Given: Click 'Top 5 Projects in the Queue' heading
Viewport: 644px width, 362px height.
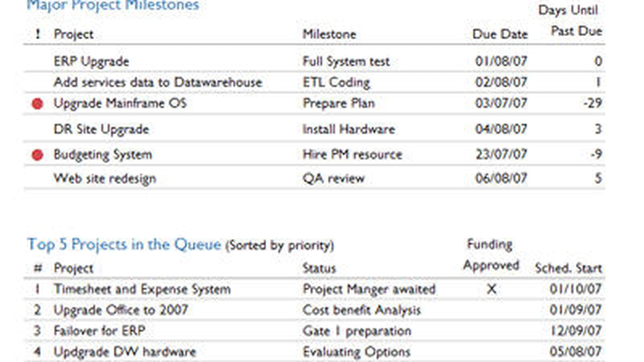Looking at the screenshot, I should point(124,244).
